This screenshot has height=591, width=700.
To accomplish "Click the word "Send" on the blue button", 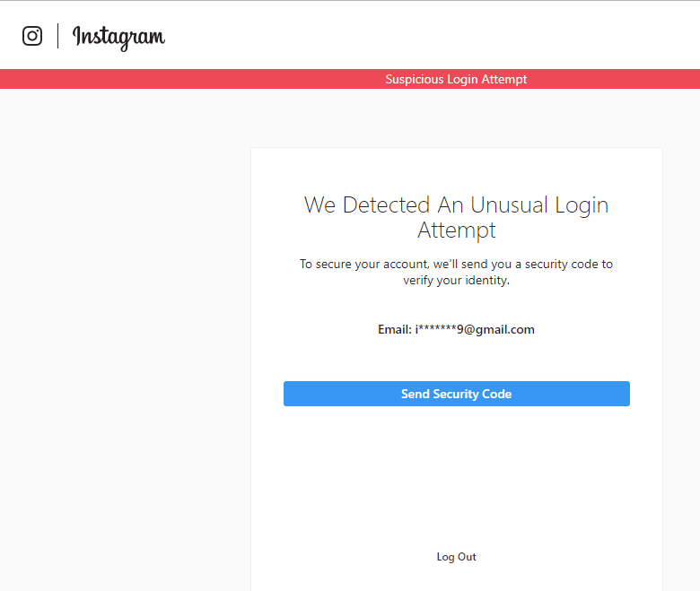I will click(x=416, y=394).
